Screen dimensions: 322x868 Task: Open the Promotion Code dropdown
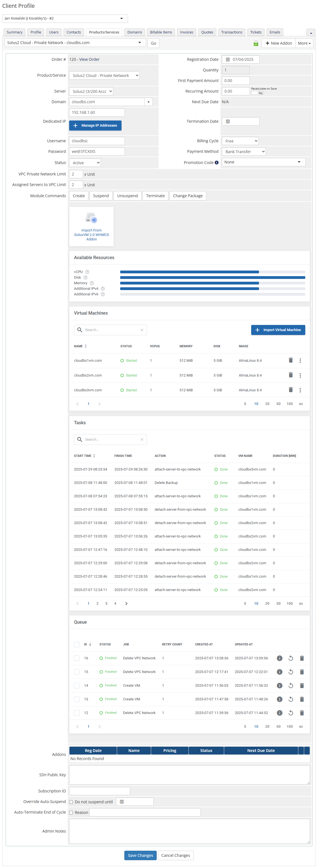[263, 162]
